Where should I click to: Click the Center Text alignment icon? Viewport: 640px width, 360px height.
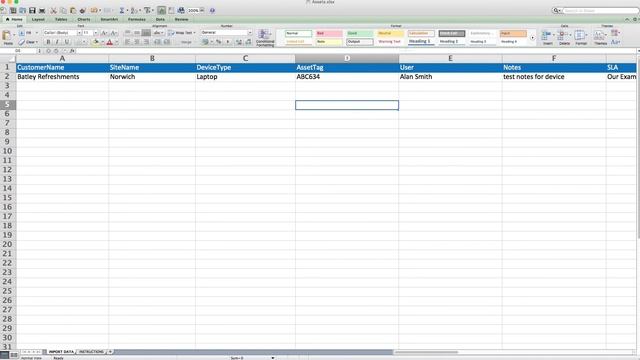[x=137, y=42]
